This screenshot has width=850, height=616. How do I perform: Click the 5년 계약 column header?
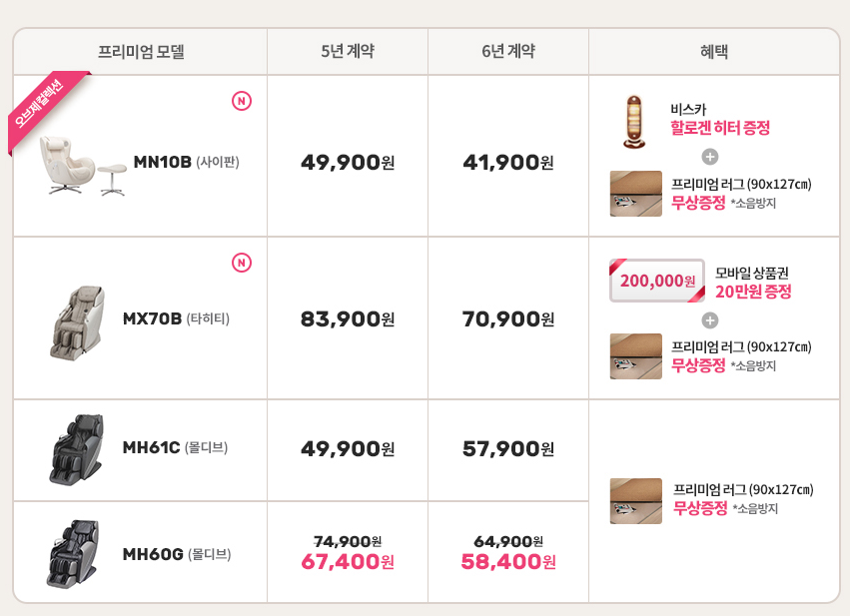pyautogui.click(x=348, y=52)
